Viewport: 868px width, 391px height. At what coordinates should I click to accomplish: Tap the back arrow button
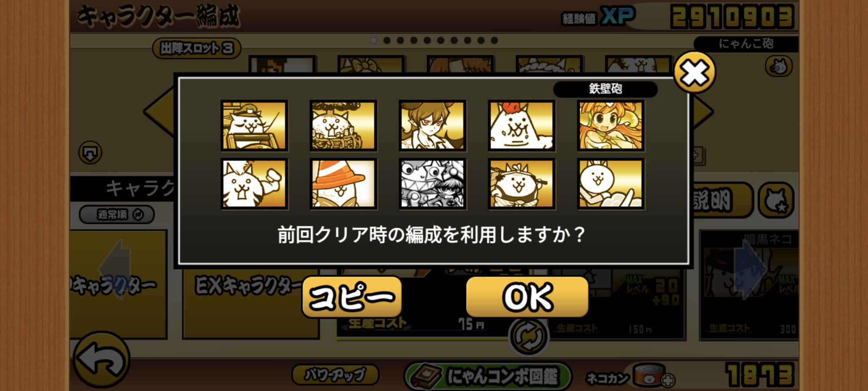101,360
